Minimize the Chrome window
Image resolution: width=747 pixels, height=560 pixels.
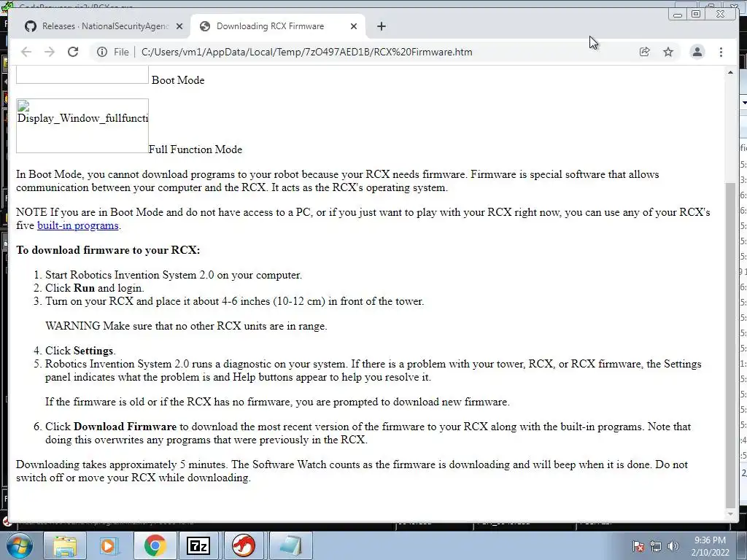678,15
